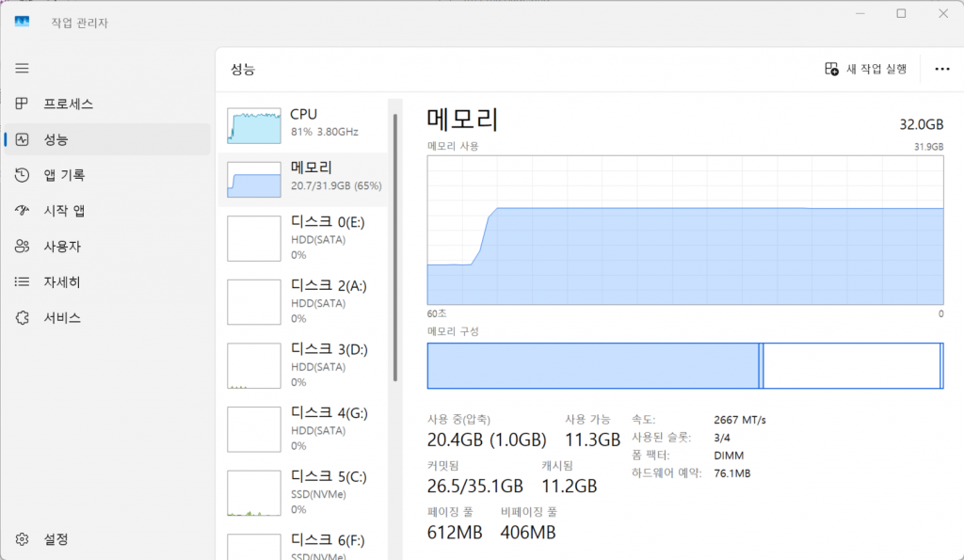
Task: Run a new task with 새 작업 실행
Action: coord(866,69)
